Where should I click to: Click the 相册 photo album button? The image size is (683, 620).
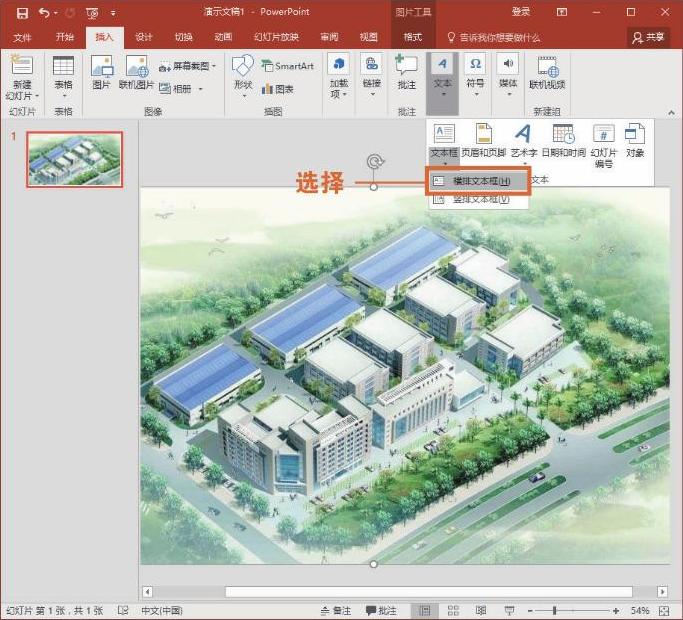point(175,89)
